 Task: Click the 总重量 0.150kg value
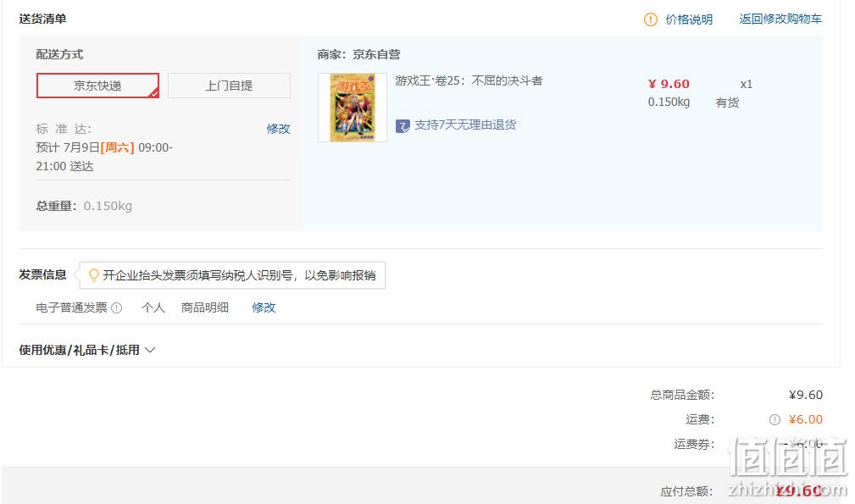[x=108, y=206]
